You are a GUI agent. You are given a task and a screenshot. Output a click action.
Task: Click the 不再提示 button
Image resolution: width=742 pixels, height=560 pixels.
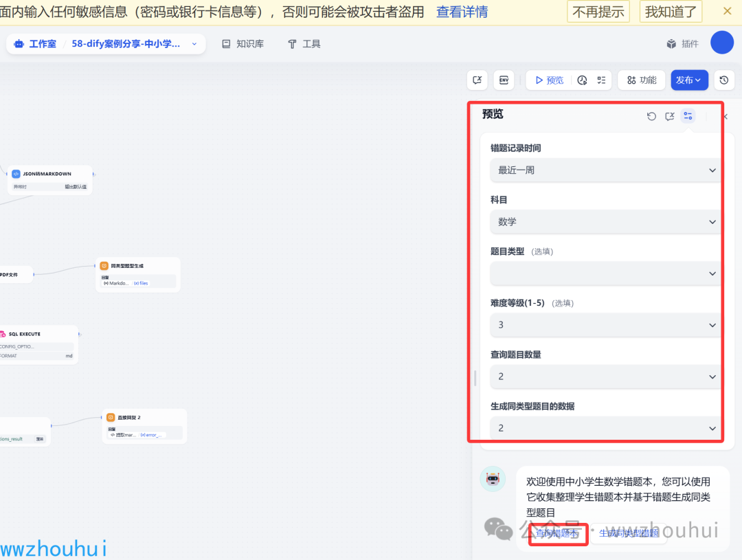[598, 12]
